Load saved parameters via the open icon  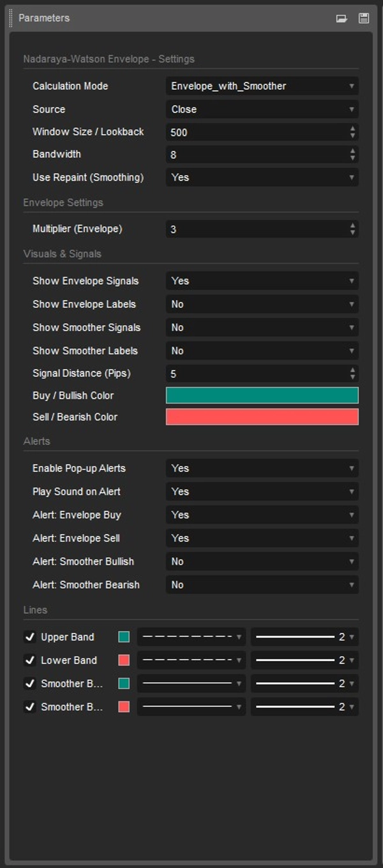[x=342, y=18]
